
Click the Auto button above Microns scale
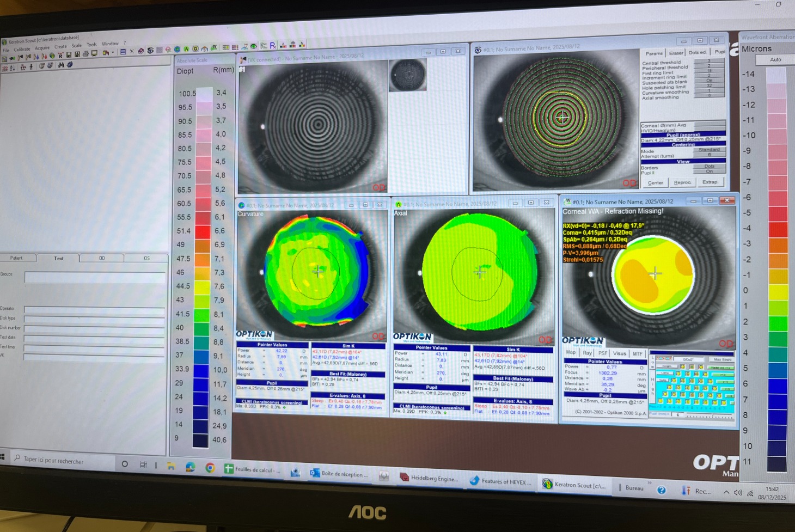[775, 60]
